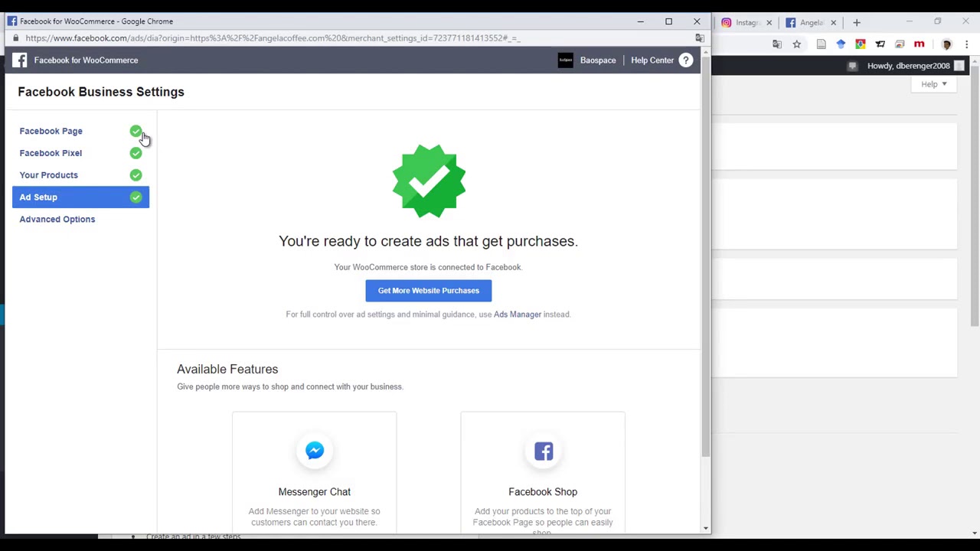Close the Angela Facebook browser tab

pyautogui.click(x=833, y=23)
